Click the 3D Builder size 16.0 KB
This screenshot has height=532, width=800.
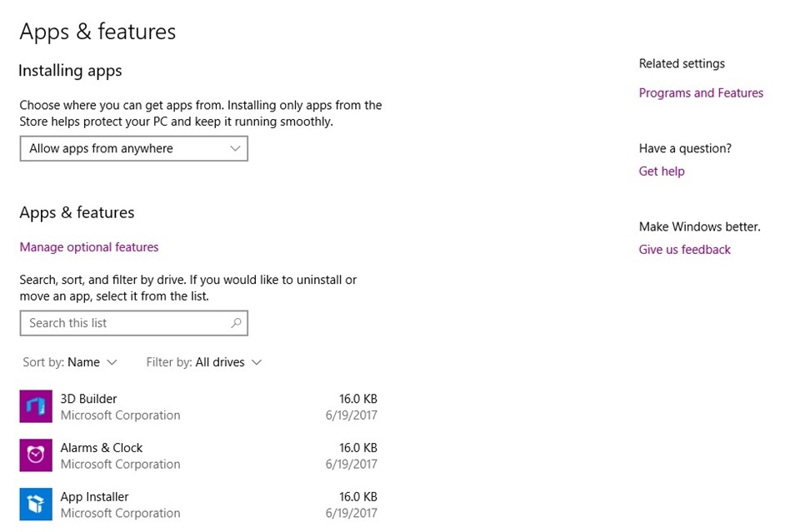click(x=358, y=399)
